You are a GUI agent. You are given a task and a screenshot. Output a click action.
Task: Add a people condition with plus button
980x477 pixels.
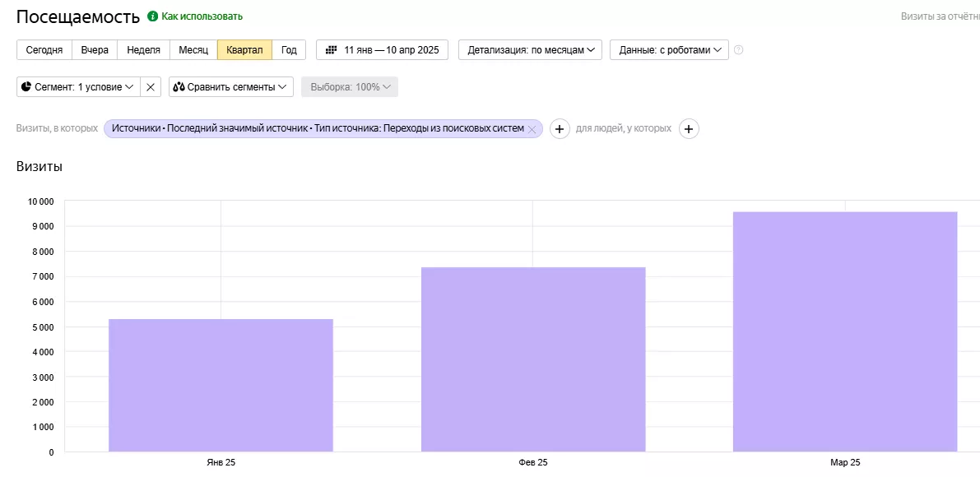pyautogui.click(x=689, y=128)
